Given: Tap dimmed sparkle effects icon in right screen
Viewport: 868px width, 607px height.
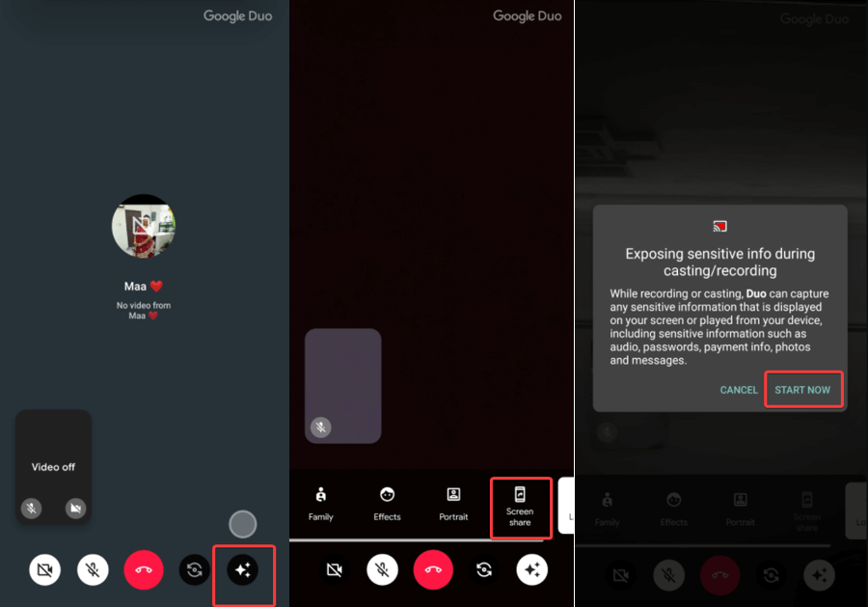Looking at the screenshot, I should pyautogui.click(x=819, y=575).
